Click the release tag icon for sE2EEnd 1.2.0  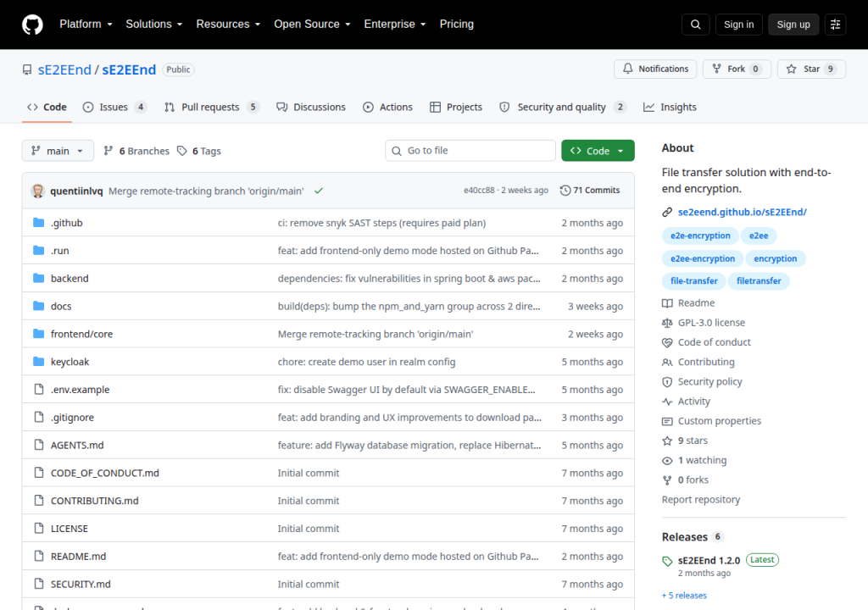[x=667, y=562]
